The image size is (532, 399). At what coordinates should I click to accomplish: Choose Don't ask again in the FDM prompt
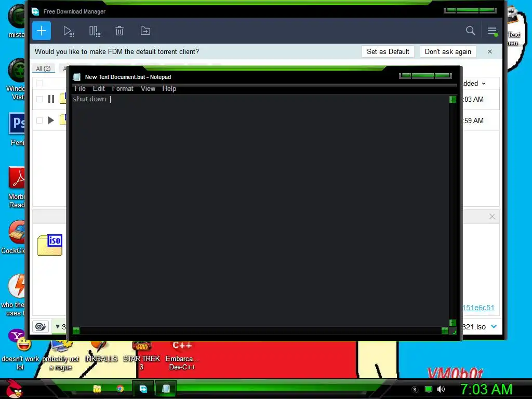pos(448,51)
